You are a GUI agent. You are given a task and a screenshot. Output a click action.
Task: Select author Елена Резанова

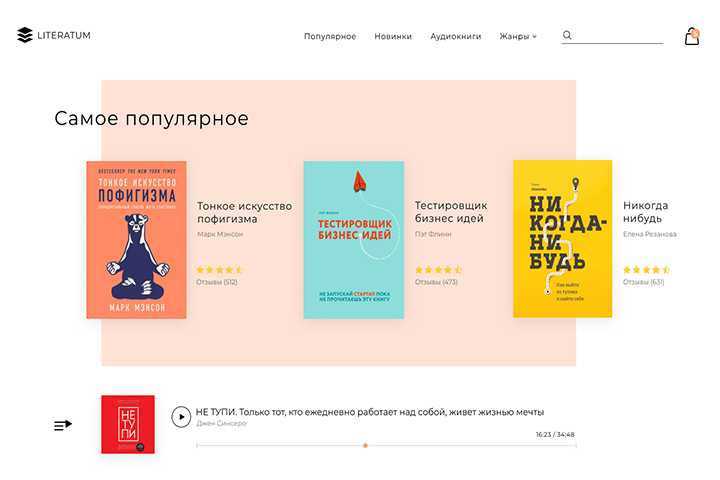[x=649, y=234]
